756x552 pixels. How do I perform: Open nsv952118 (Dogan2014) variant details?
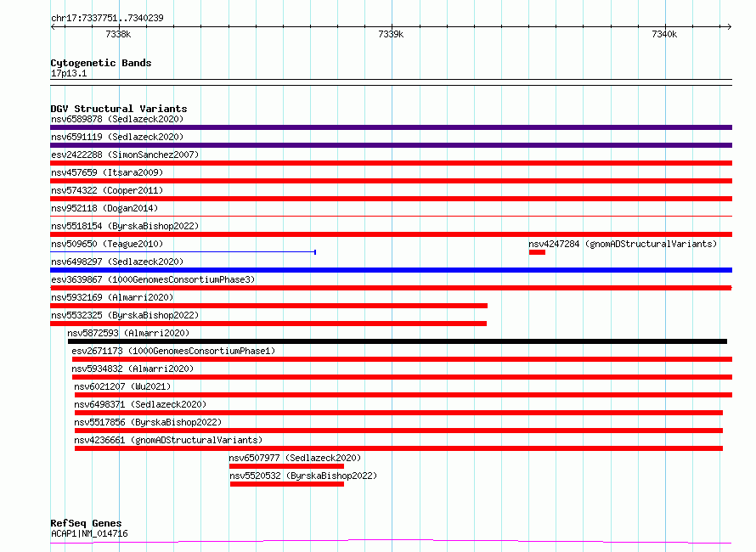tap(104, 208)
